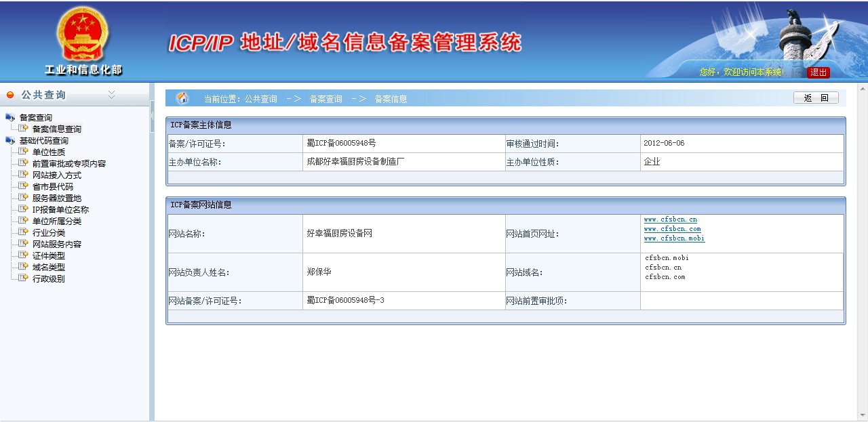The image size is (868, 422).
Task: Click the page scrollbar up arrow
Action: (x=863, y=88)
